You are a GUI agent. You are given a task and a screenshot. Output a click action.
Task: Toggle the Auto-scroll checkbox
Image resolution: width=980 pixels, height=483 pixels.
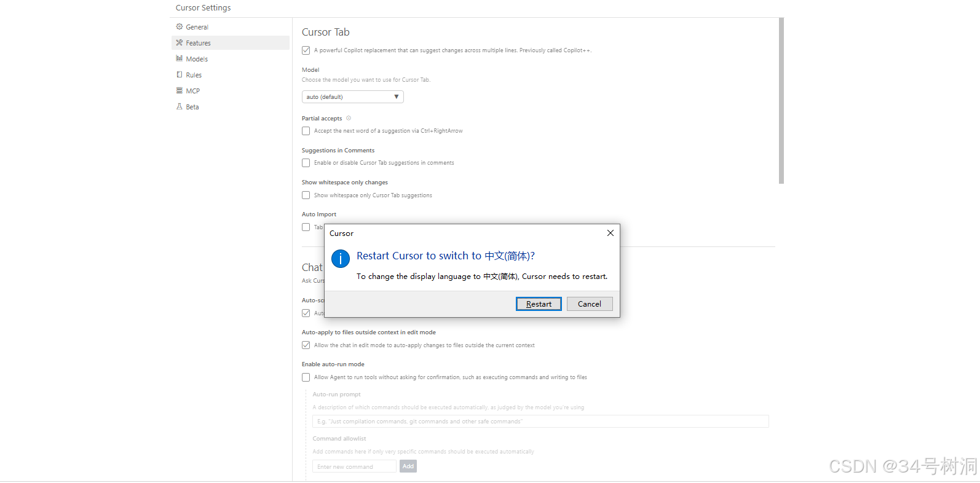[306, 313]
